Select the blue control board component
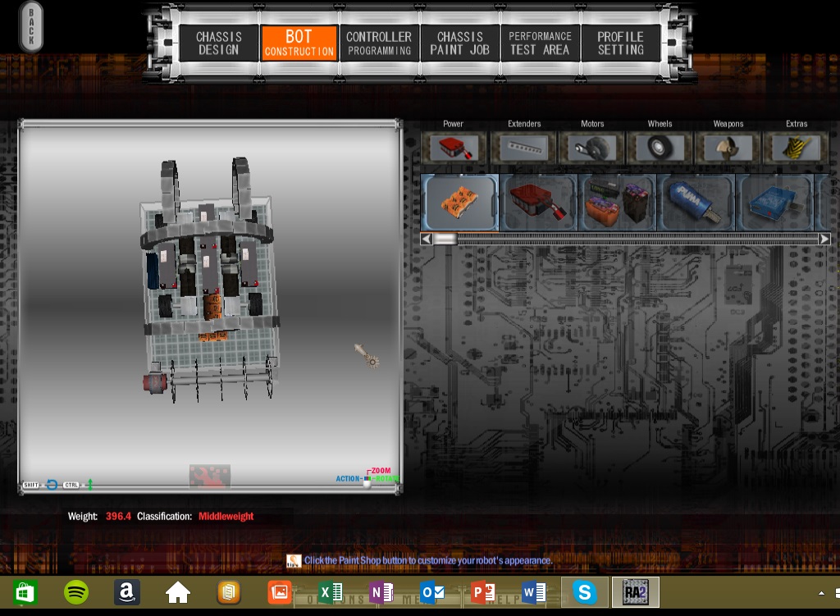This screenshot has width=840, height=616. pos(774,203)
